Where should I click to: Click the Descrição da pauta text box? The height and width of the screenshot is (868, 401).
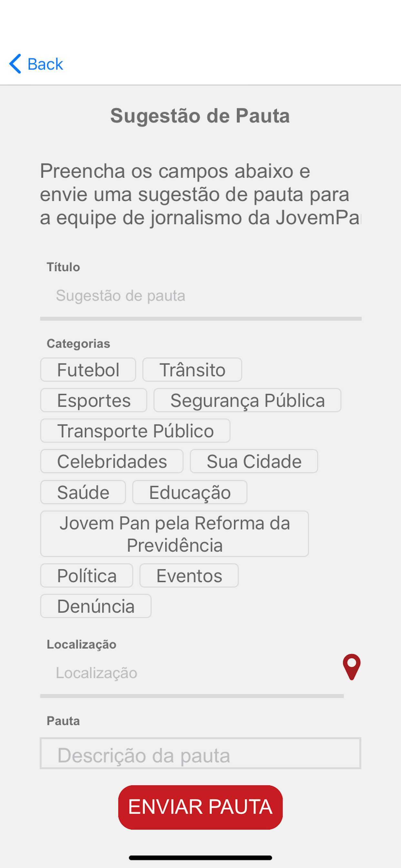click(x=200, y=753)
